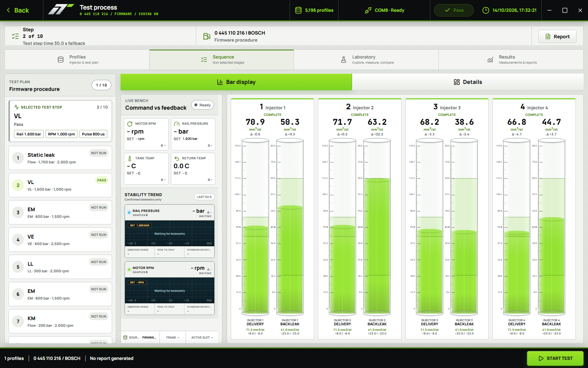This screenshot has width=588, height=368.
Task: Open the Report button
Action: 557,36
